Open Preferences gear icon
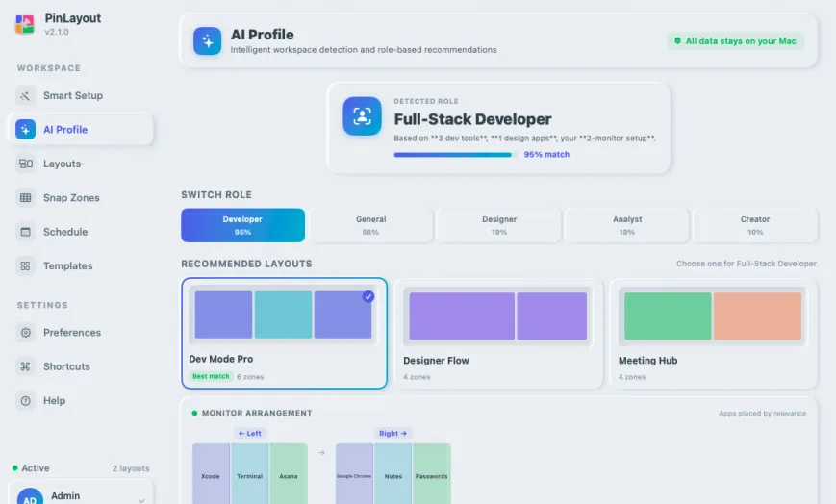Viewport: 836px width, 504px height. point(25,332)
